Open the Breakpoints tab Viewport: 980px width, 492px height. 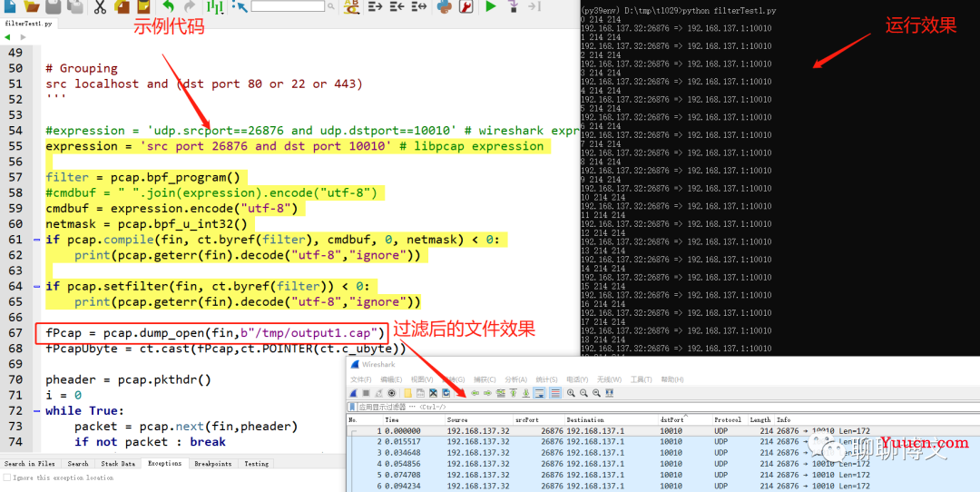pyautogui.click(x=212, y=464)
